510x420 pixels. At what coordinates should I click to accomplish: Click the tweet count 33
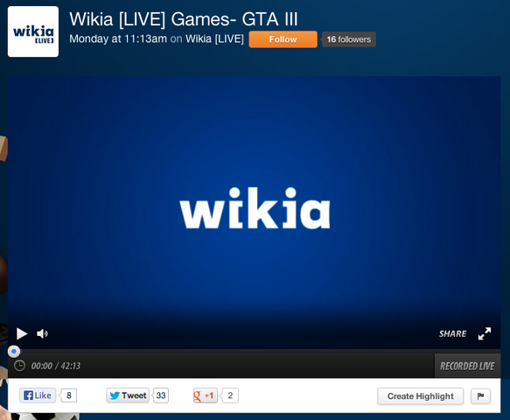pyautogui.click(x=161, y=395)
